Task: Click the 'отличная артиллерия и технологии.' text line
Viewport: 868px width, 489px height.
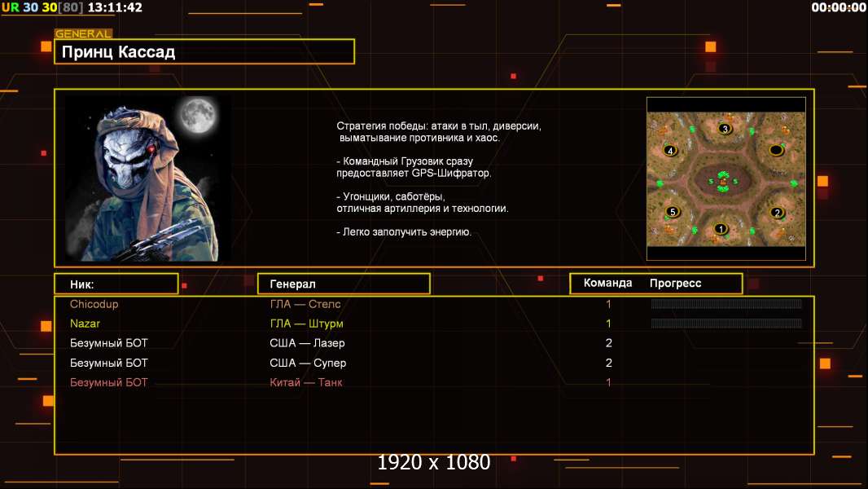Action: pos(423,208)
